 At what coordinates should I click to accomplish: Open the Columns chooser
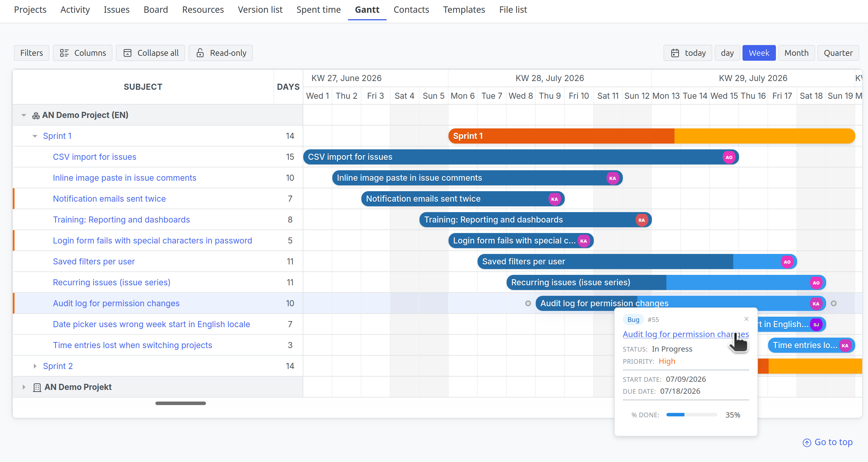point(83,53)
